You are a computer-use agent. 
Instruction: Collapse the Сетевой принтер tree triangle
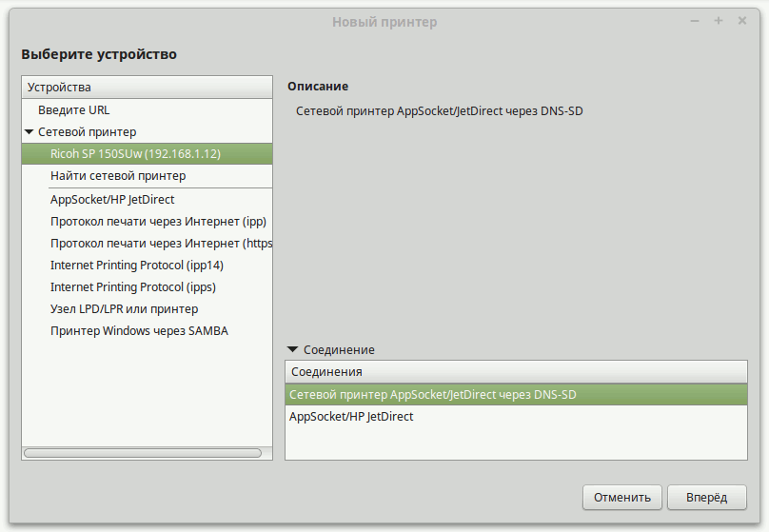(x=30, y=132)
